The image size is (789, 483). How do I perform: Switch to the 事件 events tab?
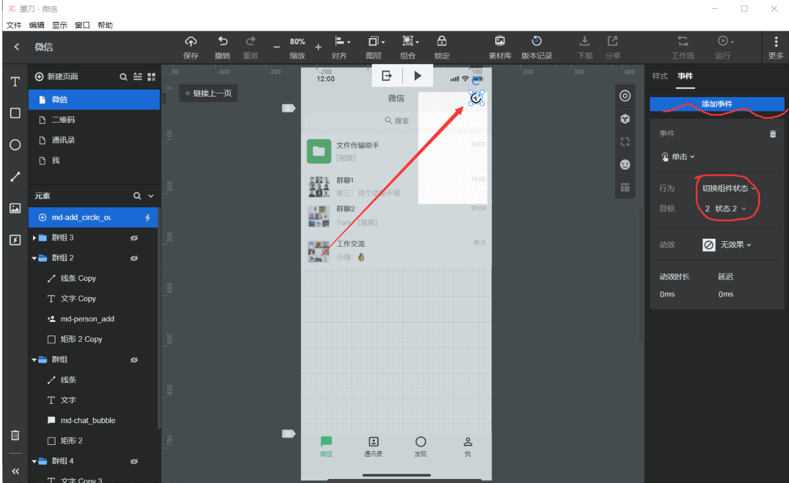(685, 76)
